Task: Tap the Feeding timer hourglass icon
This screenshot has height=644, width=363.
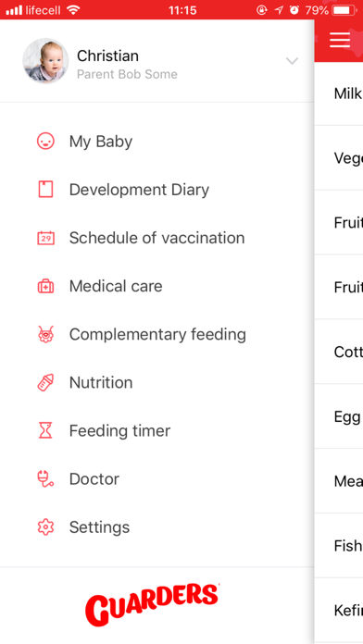Action: [45, 431]
